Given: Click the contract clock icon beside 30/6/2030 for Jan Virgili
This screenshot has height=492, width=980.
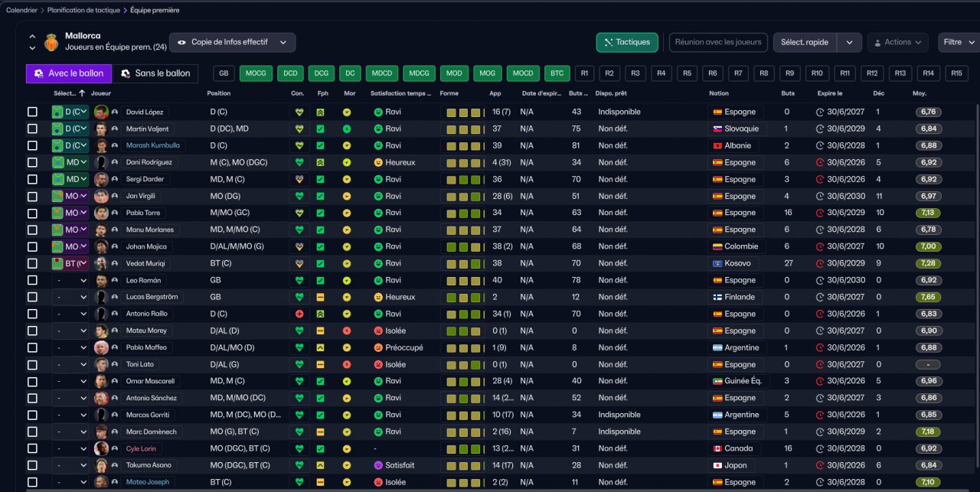Looking at the screenshot, I should click(x=820, y=196).
